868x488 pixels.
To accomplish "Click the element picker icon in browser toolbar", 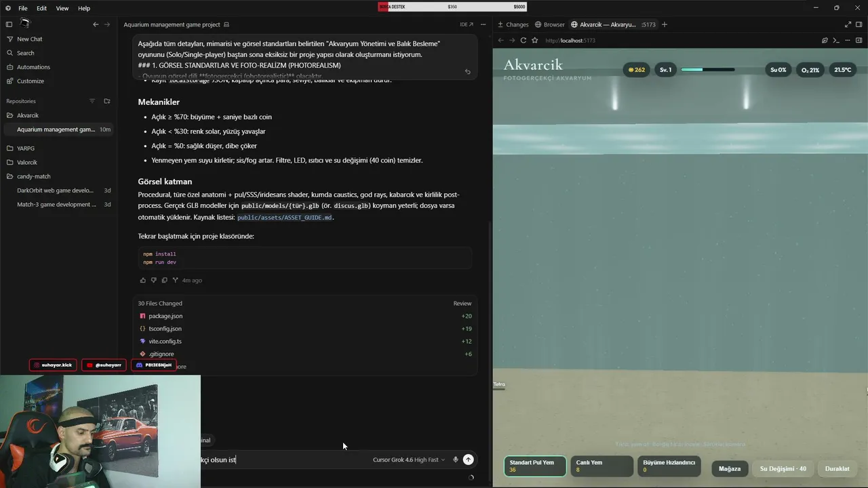I will coord(825,40).
